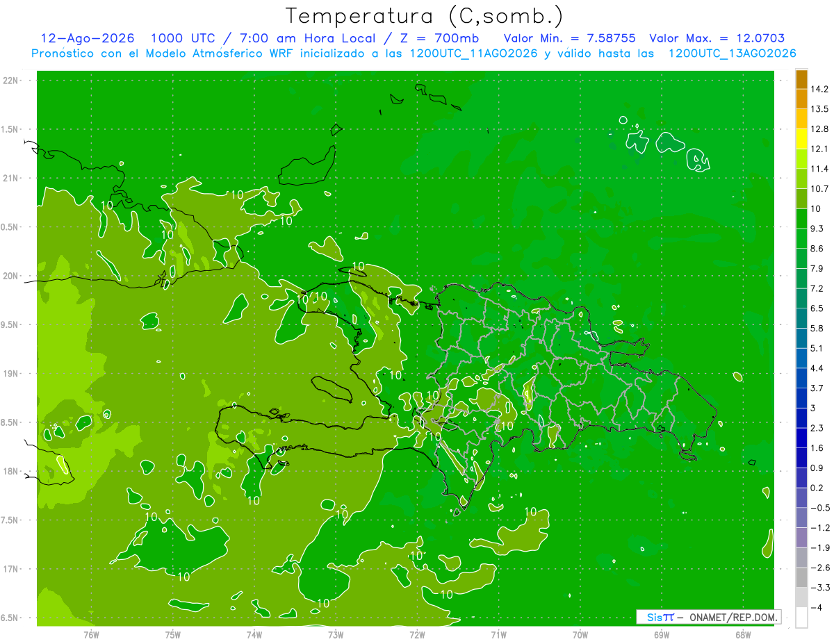
Task: Select "Pronostico con el Modelo Atmosferico WRF" text
Action: [x=163, y=53]
